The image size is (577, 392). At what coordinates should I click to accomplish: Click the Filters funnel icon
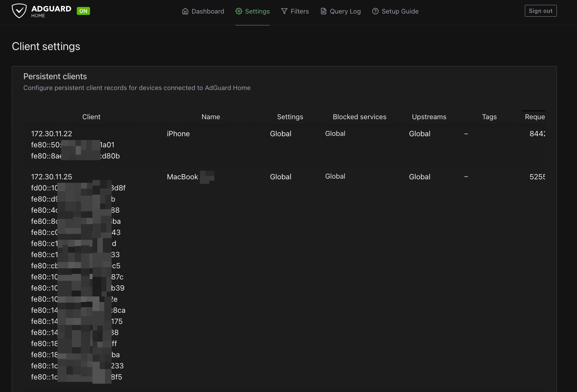(284, 11)
